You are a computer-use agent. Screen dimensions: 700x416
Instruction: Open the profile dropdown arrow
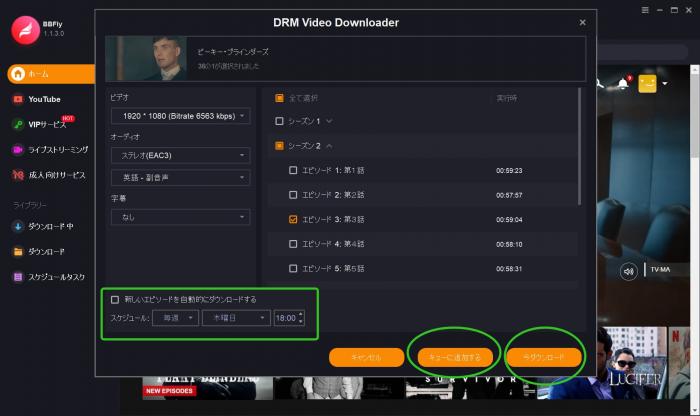click(665, 83)
